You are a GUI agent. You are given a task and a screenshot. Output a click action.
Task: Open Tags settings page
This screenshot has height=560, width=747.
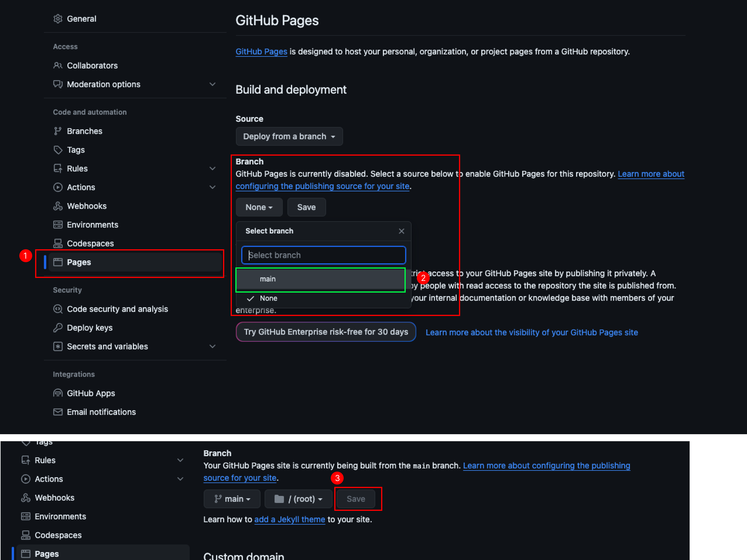pos(76,150)
